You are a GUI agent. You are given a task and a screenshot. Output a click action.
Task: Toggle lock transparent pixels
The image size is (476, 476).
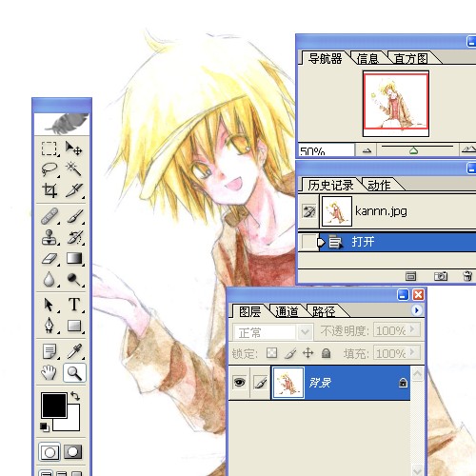tap(272, 353)
